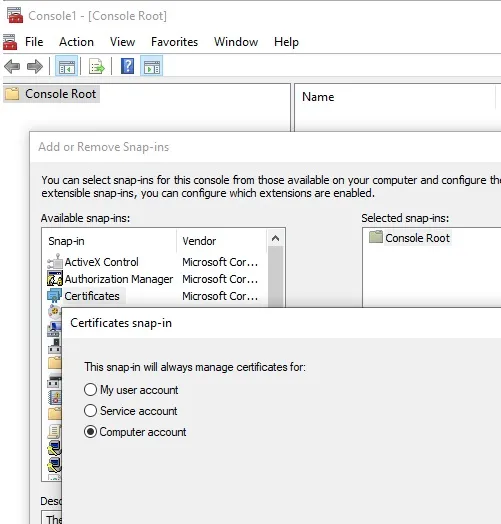
Task: Click the Back arrow toolbar icon
Action: pos(12,66)
